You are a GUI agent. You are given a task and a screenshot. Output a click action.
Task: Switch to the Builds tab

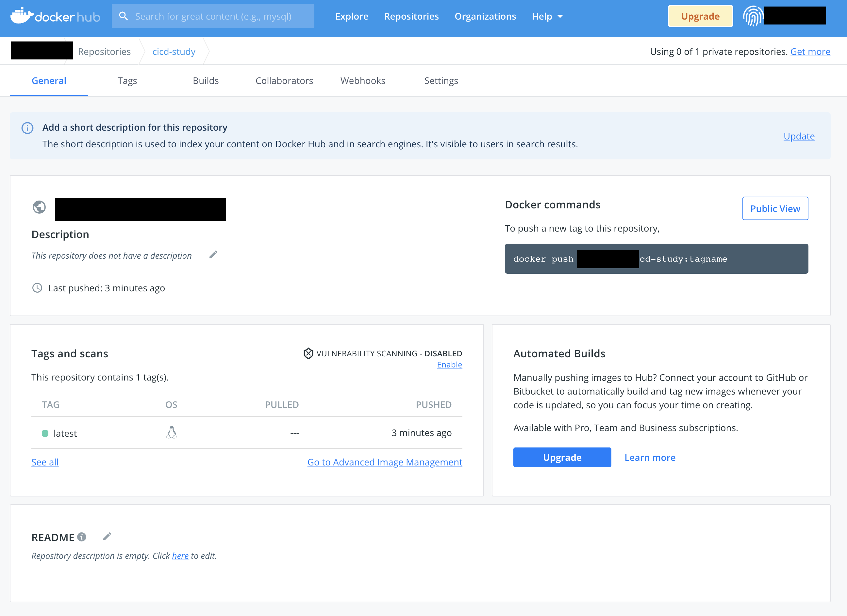point(206,81)
